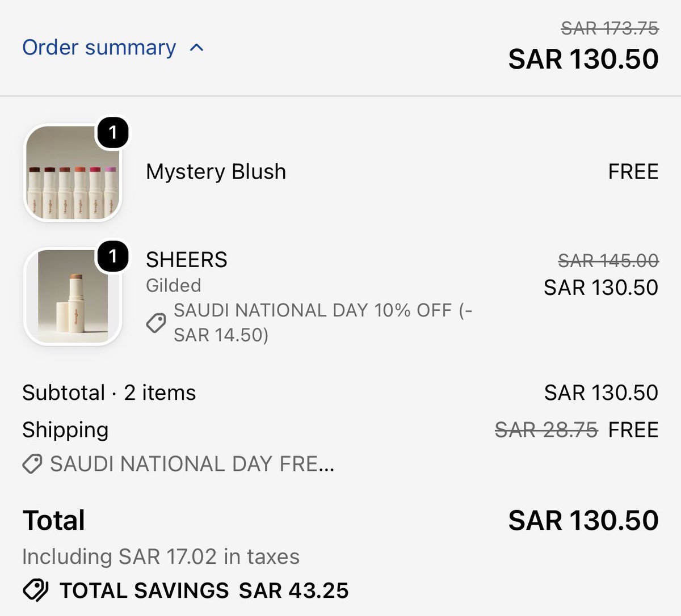Open the Mystery Blush product thumbnail
The image size is (681, 616).
pyautogui.click(x=73, y=173)
